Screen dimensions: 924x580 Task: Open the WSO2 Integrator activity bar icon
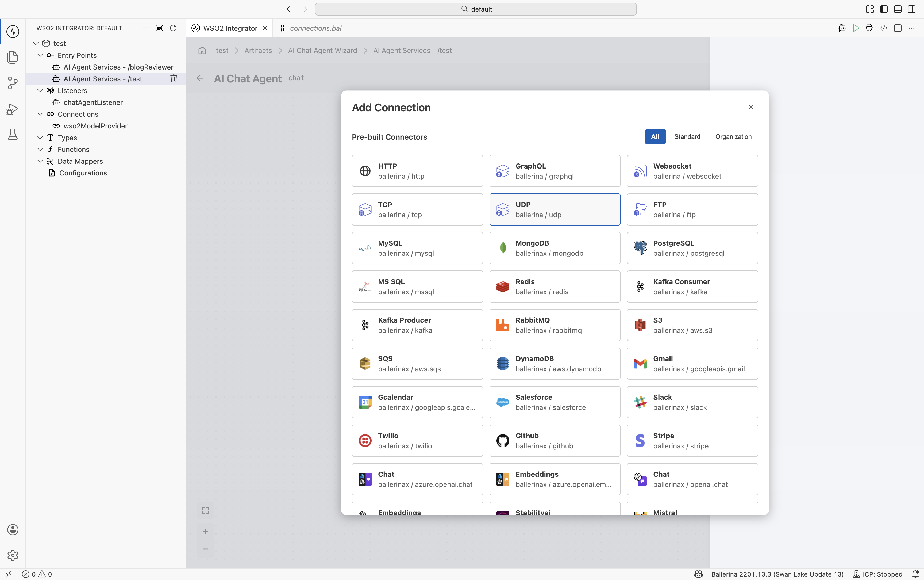coord(13,32)
